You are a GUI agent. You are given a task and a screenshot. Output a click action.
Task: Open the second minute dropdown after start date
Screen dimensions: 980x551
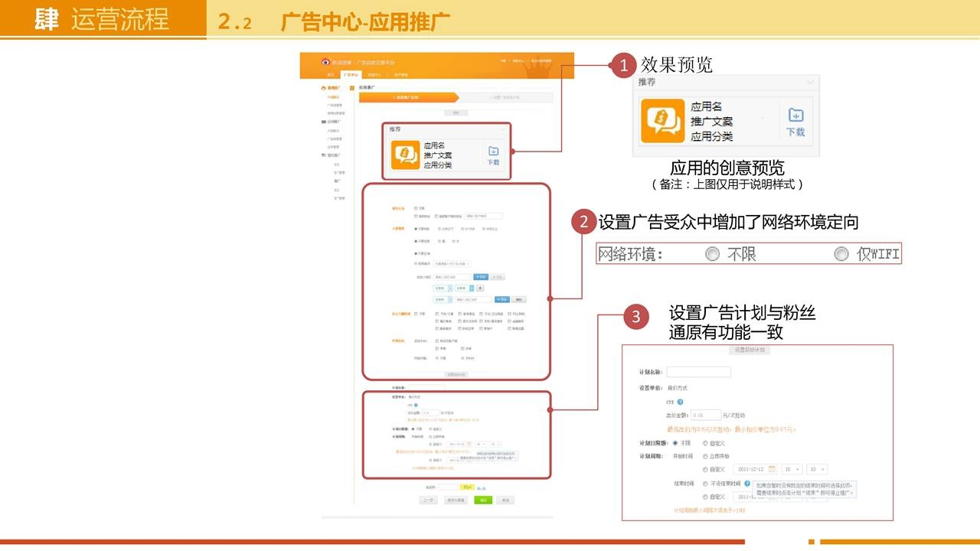(x=817, y=469)
